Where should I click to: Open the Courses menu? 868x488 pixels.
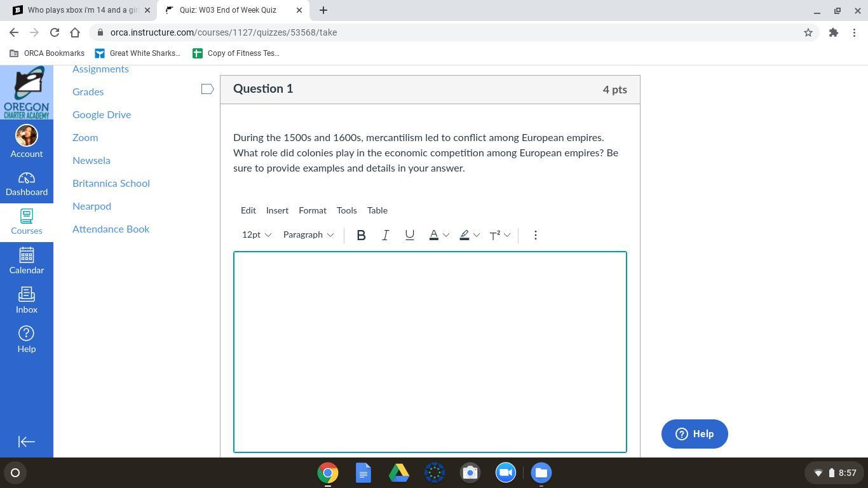[27, 222]
